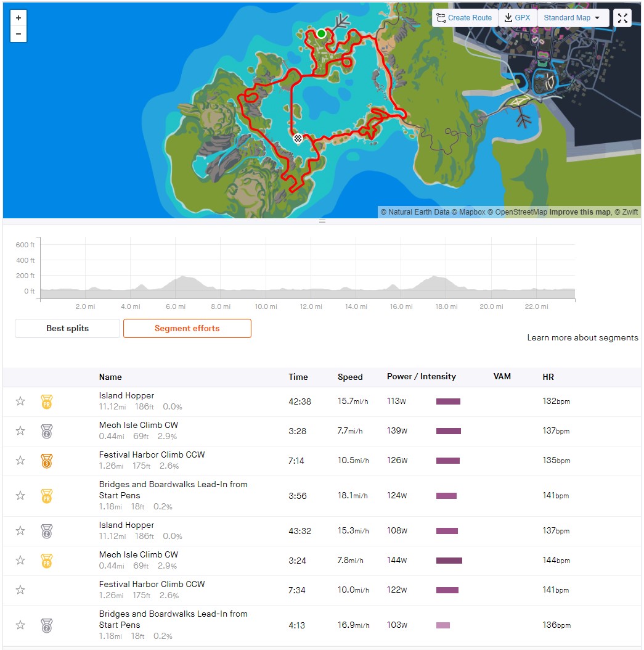Screen dimensions: 644x650
Task: Open Festival Harbor Climb CCW effort timed 7:14
Action: click(x=152, y=455)
